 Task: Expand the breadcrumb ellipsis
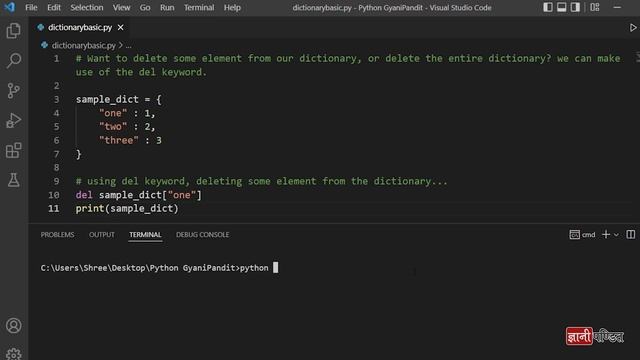pyautogui.click(x=129, y=46)
